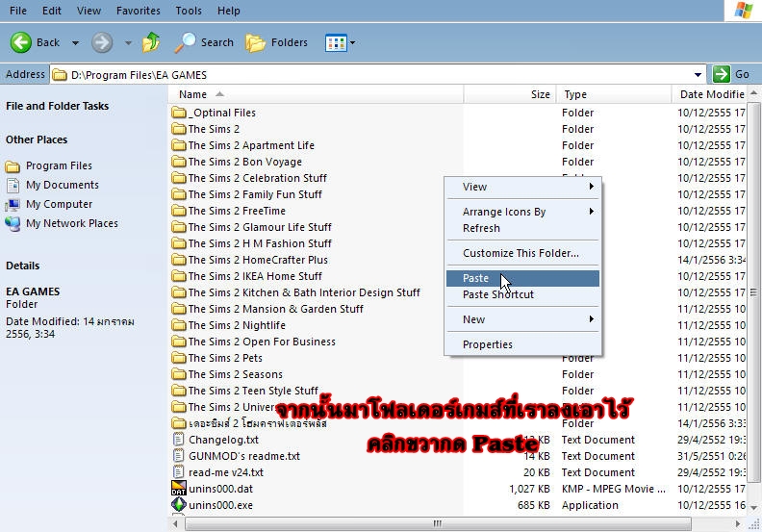This screenshot has height=532, width=762.
Task: Open the File menu
Action: point(18,11)
